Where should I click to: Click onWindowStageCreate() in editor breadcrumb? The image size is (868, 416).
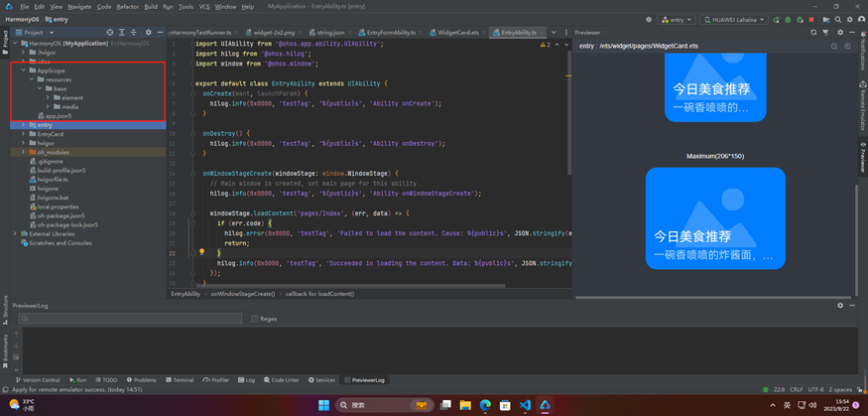pos(242,294)
